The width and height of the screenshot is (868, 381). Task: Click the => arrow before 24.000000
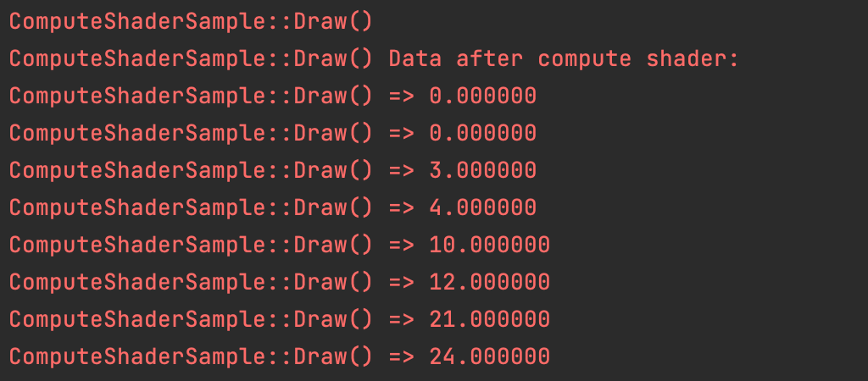[x=402, y=357]
